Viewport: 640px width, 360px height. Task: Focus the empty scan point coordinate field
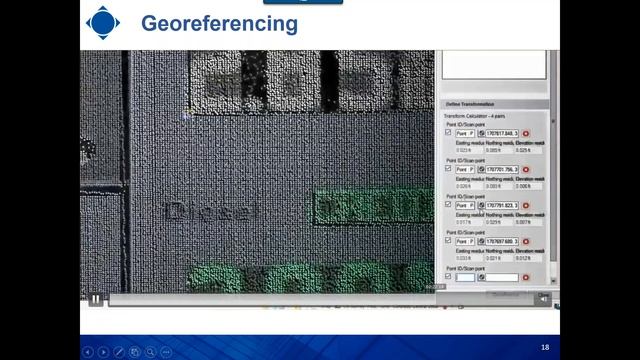pos(502,278)
